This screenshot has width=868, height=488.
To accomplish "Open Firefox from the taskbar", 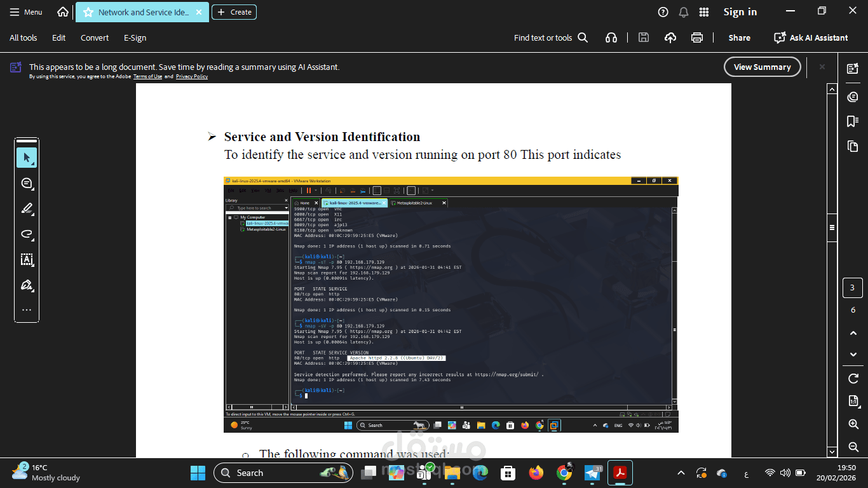I will 536,473.
